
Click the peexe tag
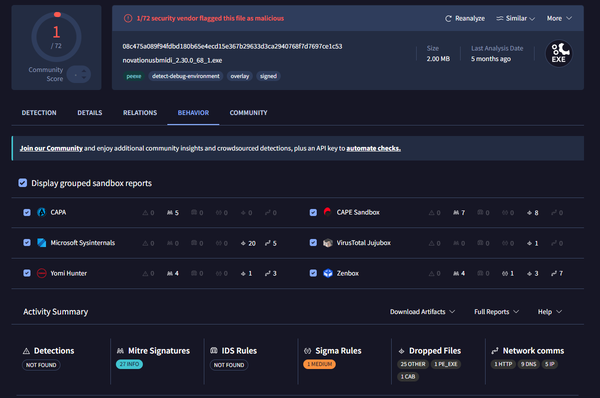tap(134, 76)
